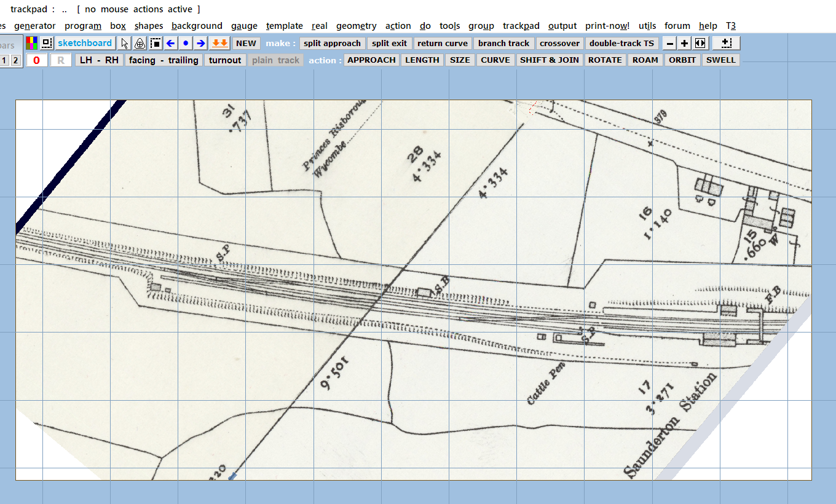Open the box menu

[118, 26]
